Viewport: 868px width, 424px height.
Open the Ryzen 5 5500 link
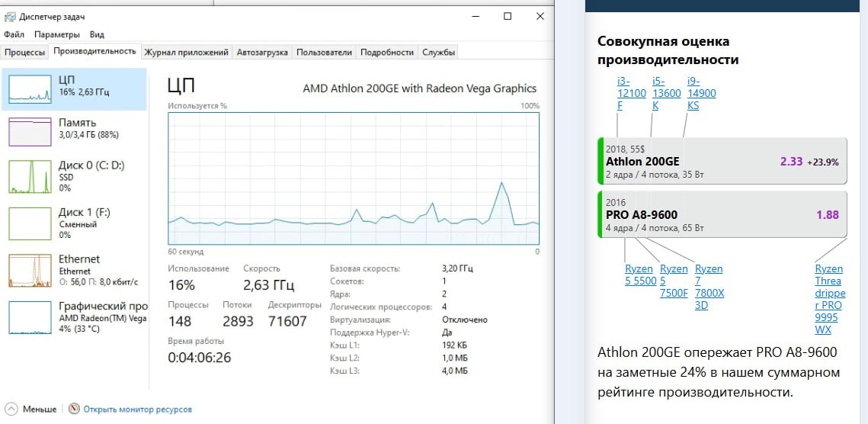pos(640,275)
